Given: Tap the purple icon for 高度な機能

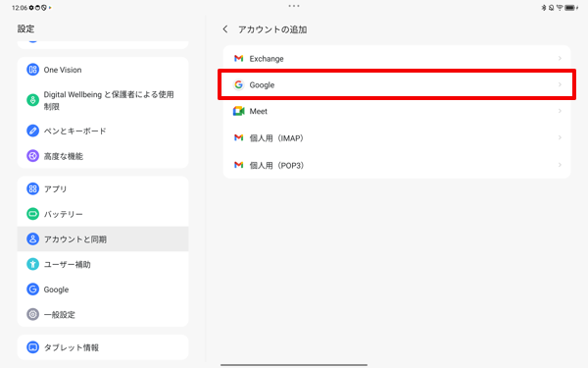Looking at the screenshot, I should coord(32,156).
